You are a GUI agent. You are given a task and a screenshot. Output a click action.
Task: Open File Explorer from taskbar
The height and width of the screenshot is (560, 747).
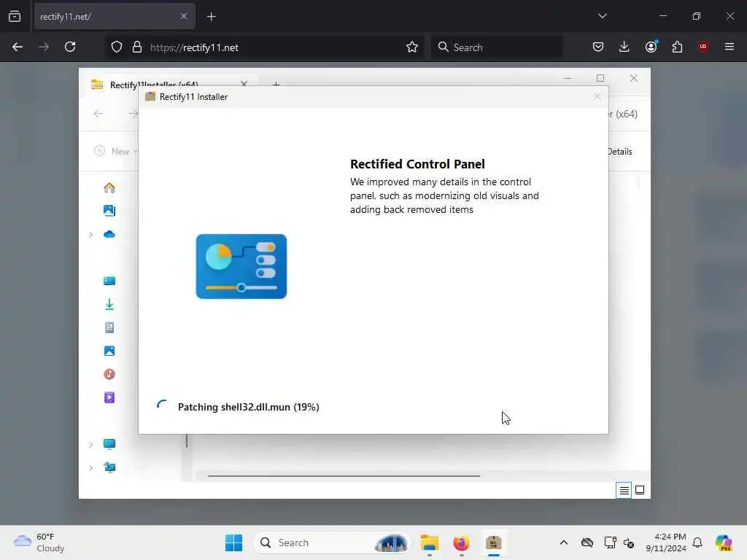click(x=429, y=542)
